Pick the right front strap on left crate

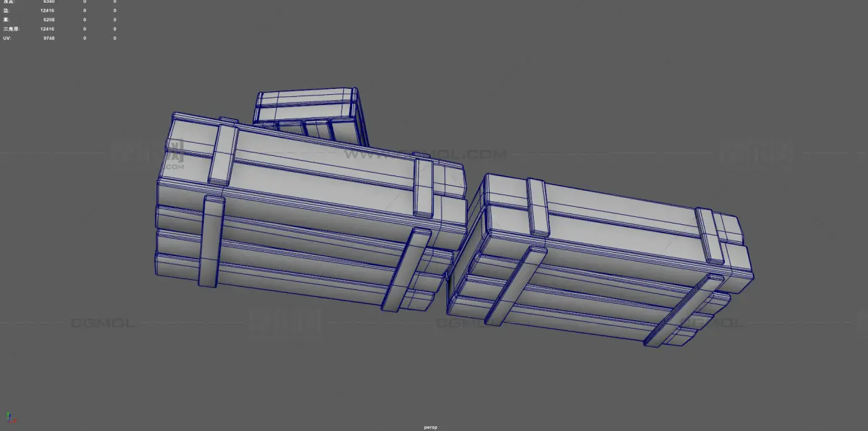point(406,270)
